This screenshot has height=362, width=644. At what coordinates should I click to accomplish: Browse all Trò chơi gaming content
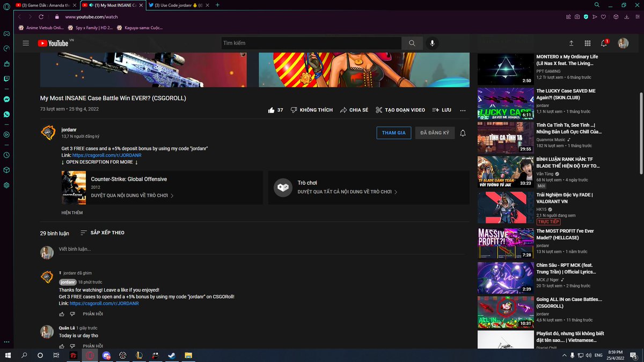tap(348, 191)
